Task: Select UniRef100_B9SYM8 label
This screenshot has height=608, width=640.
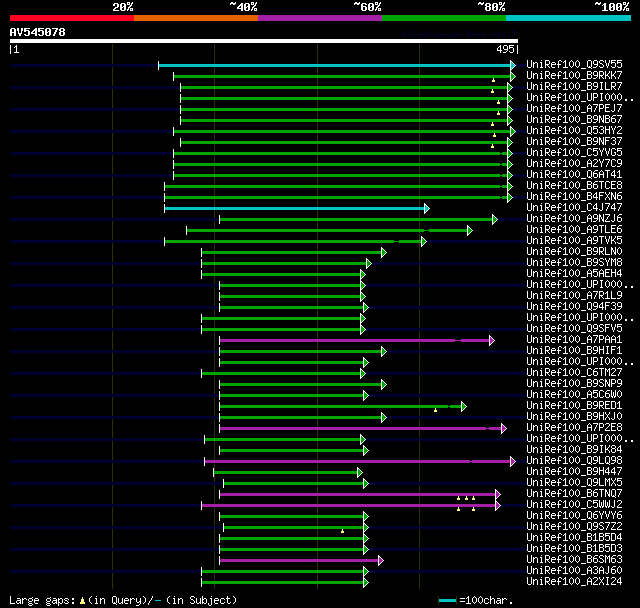Action: [574, 263]
